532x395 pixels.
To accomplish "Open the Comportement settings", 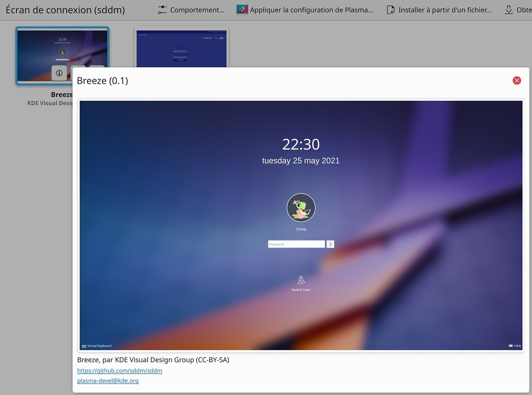I will (191, 10).
